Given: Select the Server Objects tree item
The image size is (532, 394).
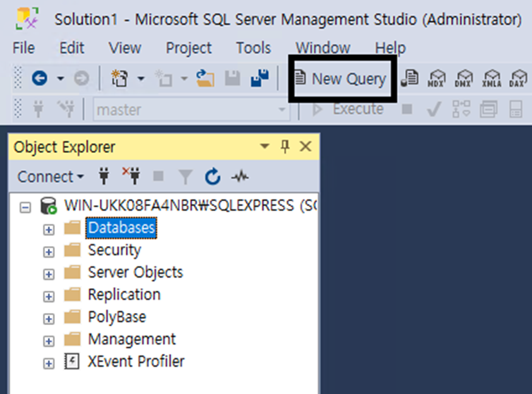Looking at the screenshot, I should pos(135,273).
